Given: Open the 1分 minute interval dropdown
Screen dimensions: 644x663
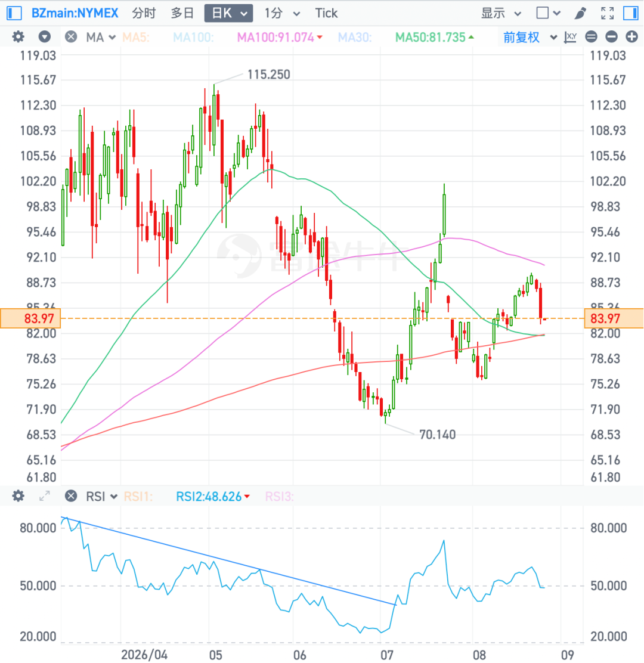Looking at the screenshot, I should (x=282, y=13).
